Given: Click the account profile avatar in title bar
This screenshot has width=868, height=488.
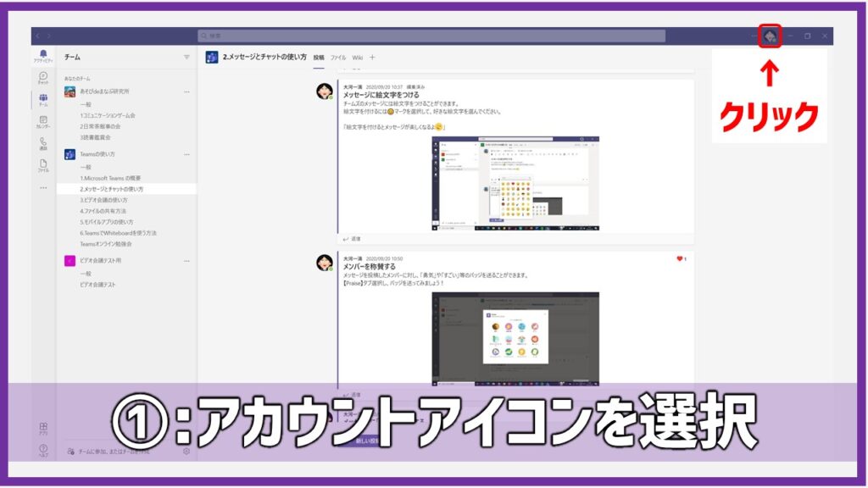Looking at the screenshot, I should (x=769, y=36).
